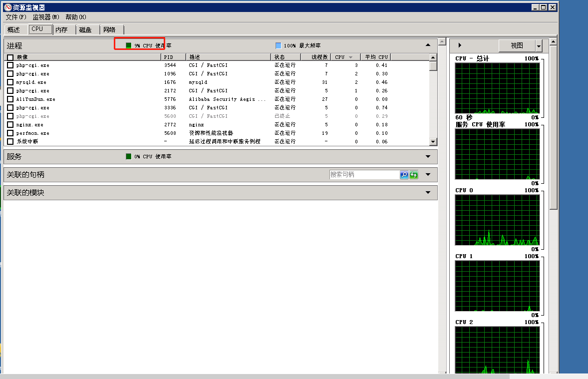The image size is (588, 379).
Task: Click the green square in 服务 header
Action: pos(129,156)
